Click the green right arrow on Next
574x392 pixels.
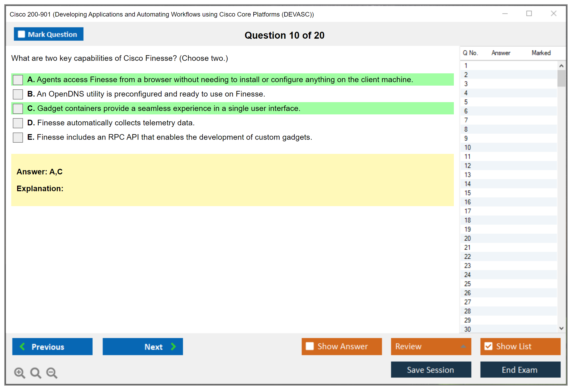click(x=174, y=346)
